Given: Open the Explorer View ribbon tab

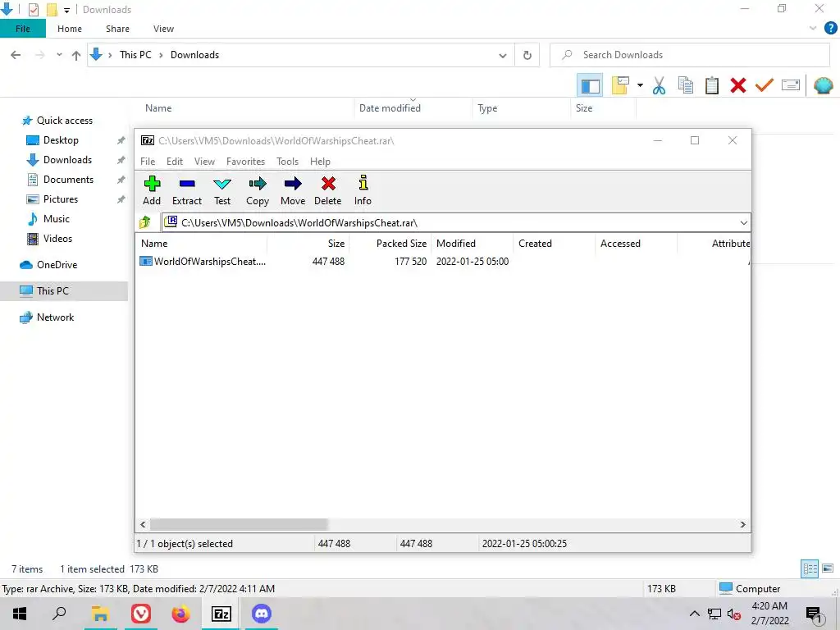Looking at the screenshot, I should point(163,29).
